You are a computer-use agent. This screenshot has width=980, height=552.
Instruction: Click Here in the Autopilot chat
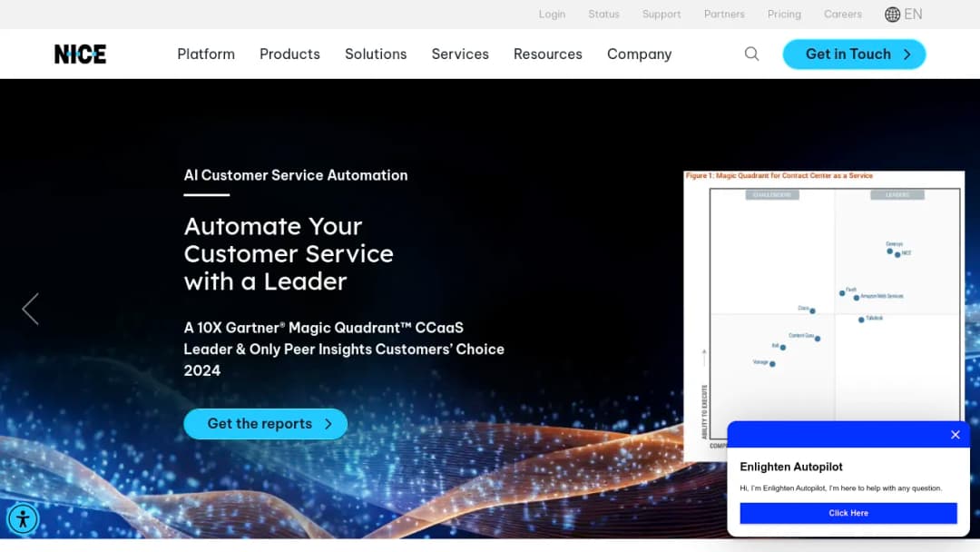pos(848,513)
